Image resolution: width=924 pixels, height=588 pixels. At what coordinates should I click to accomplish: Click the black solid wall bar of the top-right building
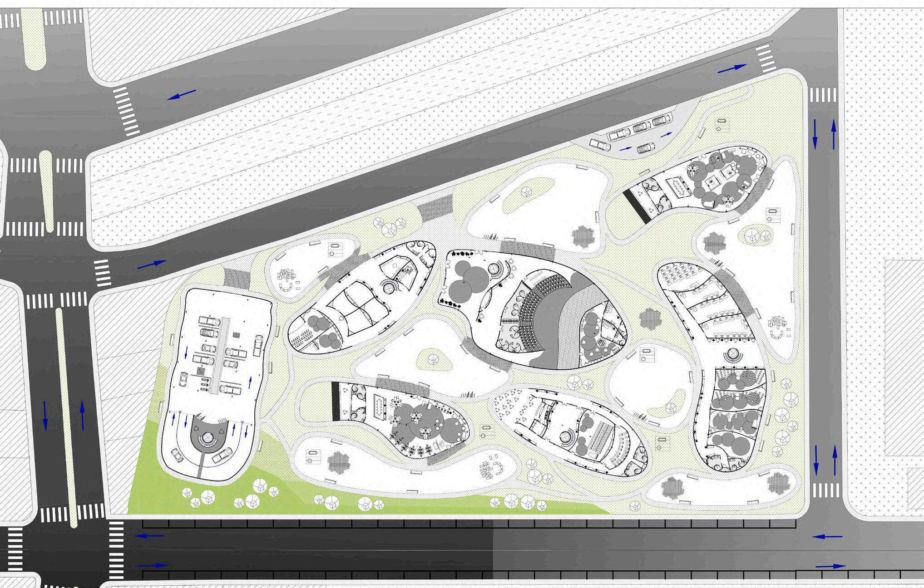[x=636, y=206]
